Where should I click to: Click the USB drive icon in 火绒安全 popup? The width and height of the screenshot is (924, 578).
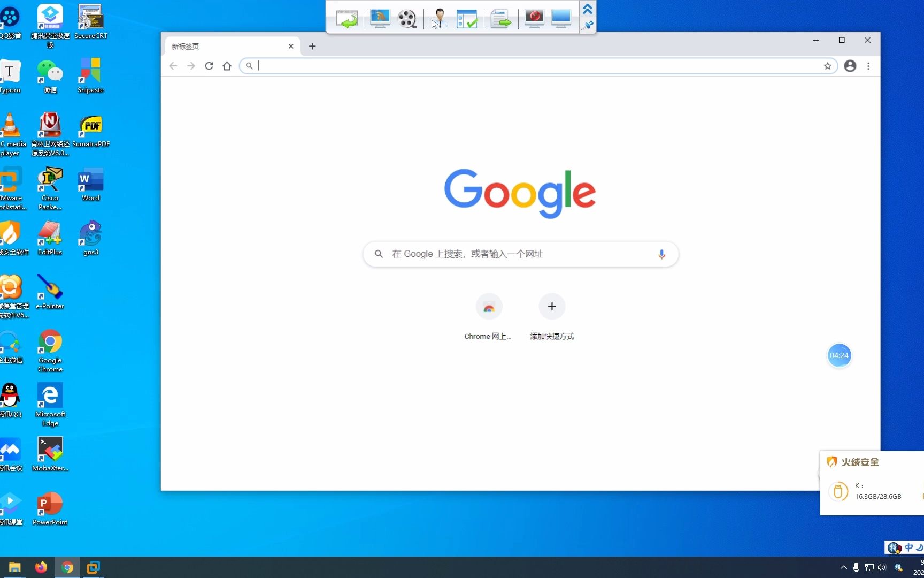[x=838, y=491]
